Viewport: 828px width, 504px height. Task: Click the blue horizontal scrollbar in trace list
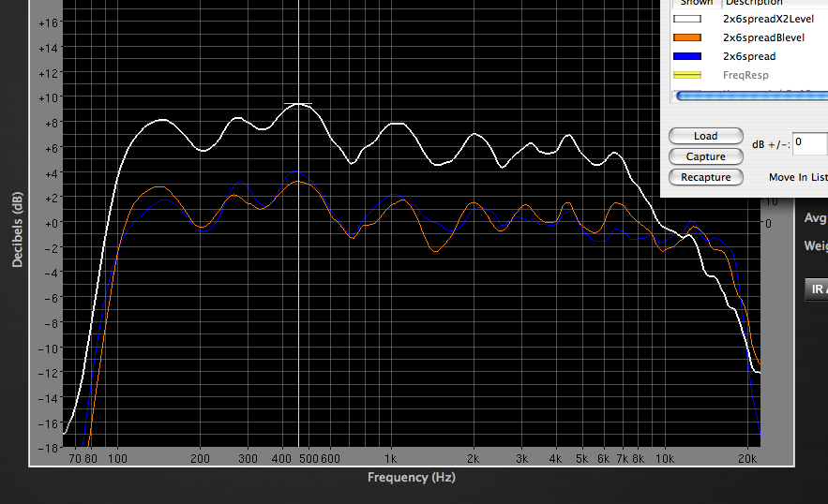click(x=752, y=96)
